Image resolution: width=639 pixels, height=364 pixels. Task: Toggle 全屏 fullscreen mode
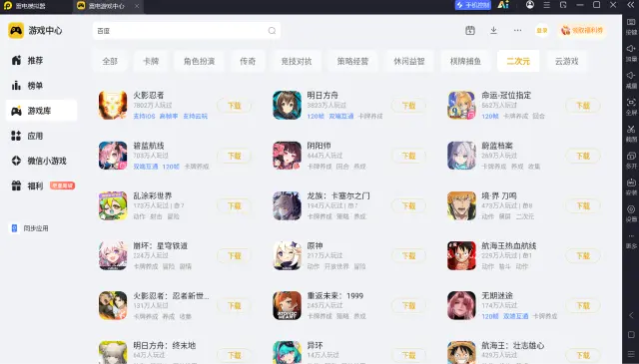(x=631, y=107)
